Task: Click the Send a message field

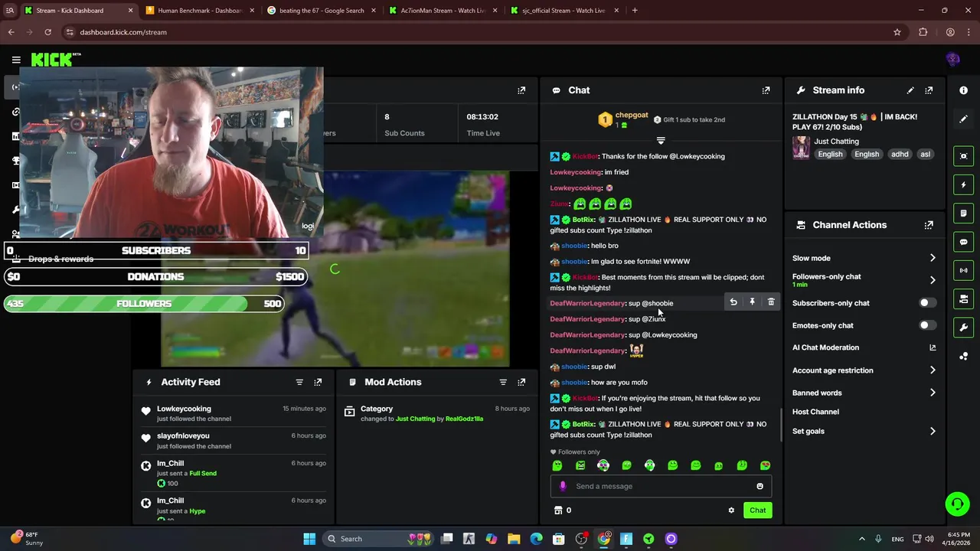Action: coord(660,486)
